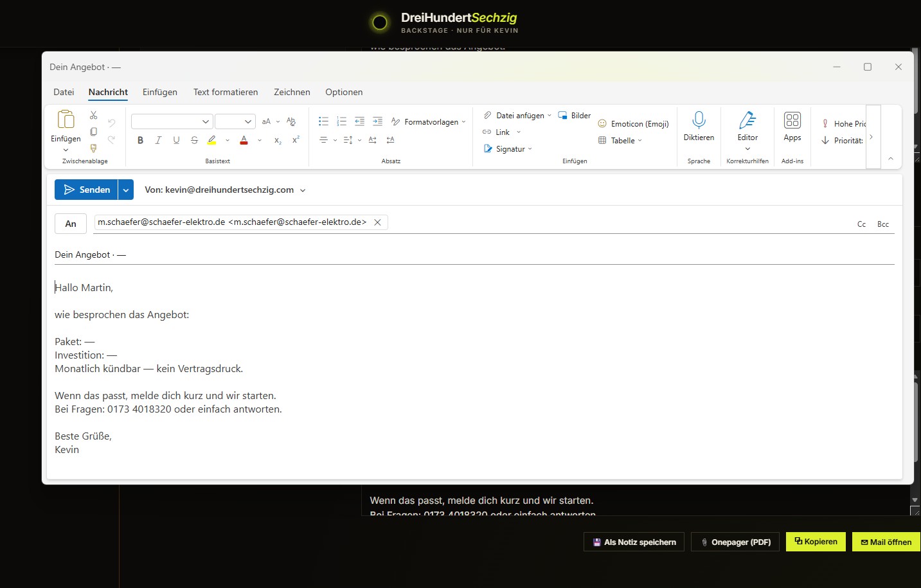The width and height of the screenshot is (921, 588).
Task: Open the Editor proofing tool
Action: (747, 130)
